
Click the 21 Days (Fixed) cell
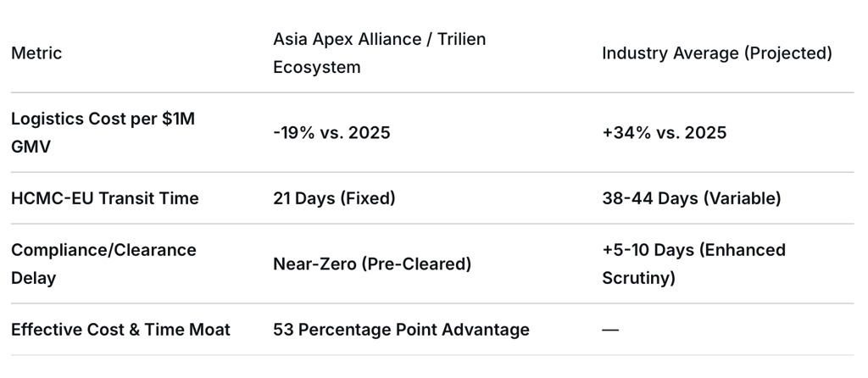(x=334, y=198)
